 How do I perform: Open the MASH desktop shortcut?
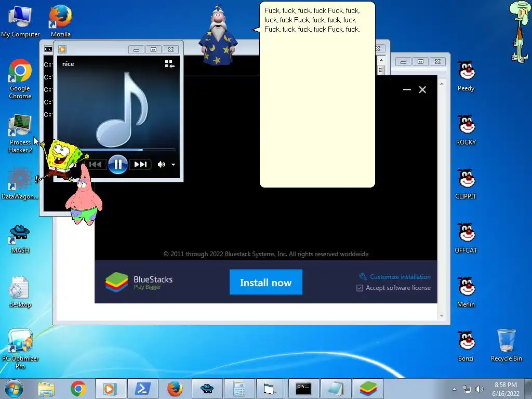20,239
